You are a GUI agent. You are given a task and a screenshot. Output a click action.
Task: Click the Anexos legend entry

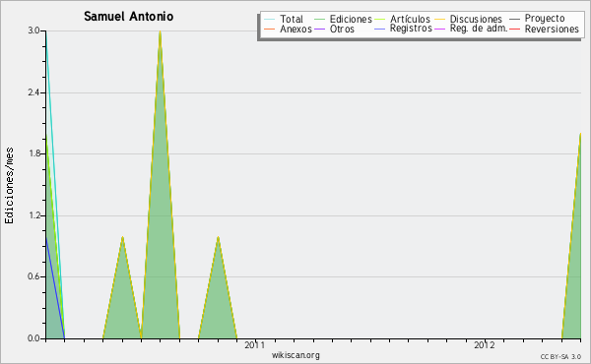288,29
